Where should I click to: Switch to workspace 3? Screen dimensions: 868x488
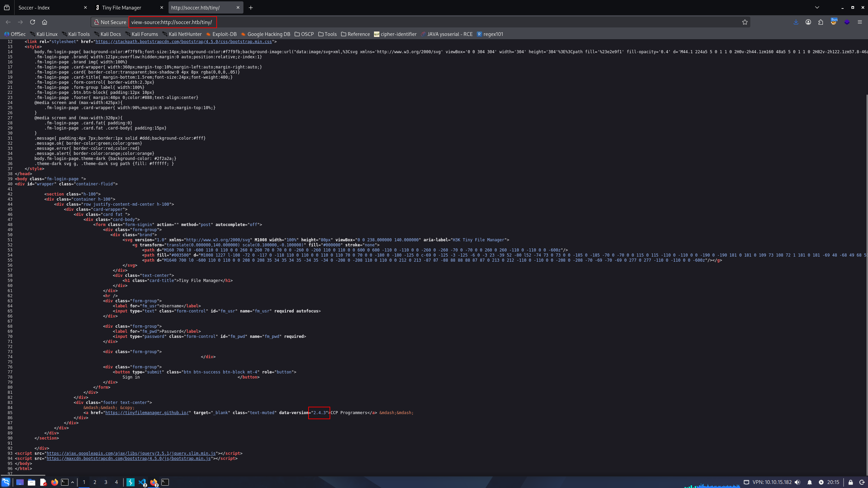106,482
